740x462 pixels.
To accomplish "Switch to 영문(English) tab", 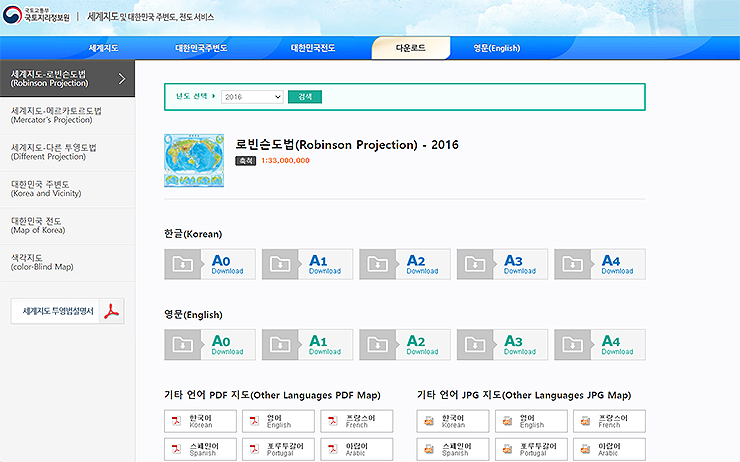I will (x=496, y=48).
